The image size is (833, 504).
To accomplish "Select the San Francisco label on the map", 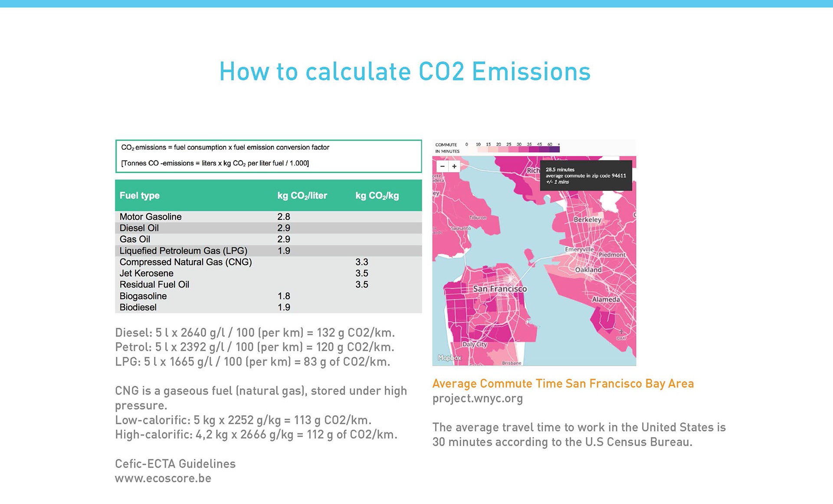I will (500, 289).
